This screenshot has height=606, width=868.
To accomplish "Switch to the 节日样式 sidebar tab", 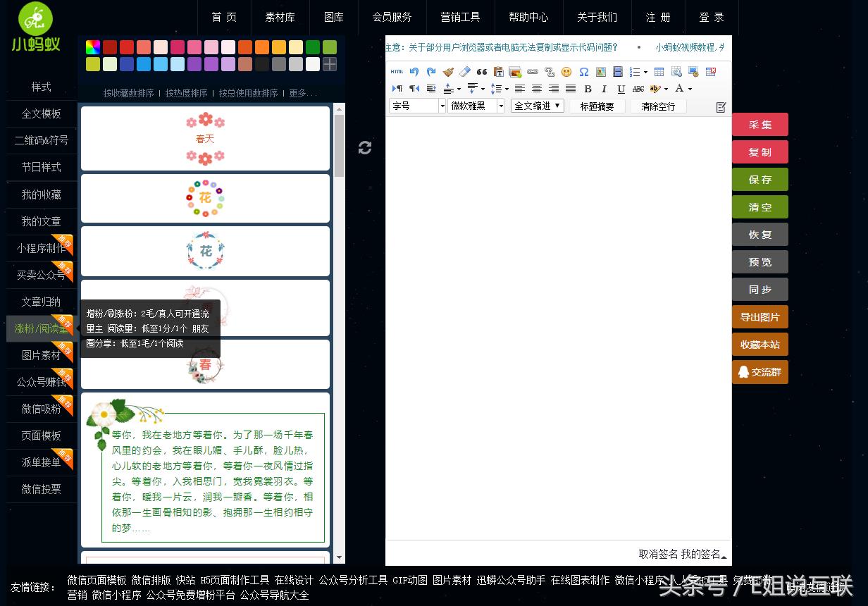I will 41,168.
